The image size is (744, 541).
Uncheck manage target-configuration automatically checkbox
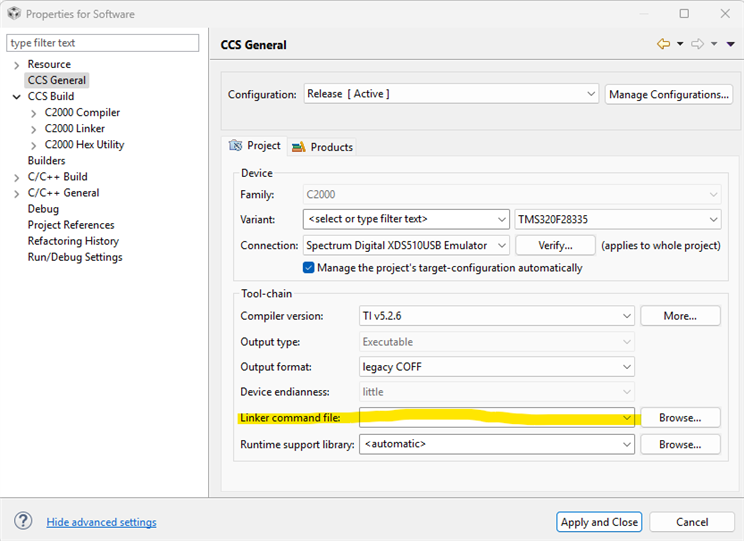point(309,268)
